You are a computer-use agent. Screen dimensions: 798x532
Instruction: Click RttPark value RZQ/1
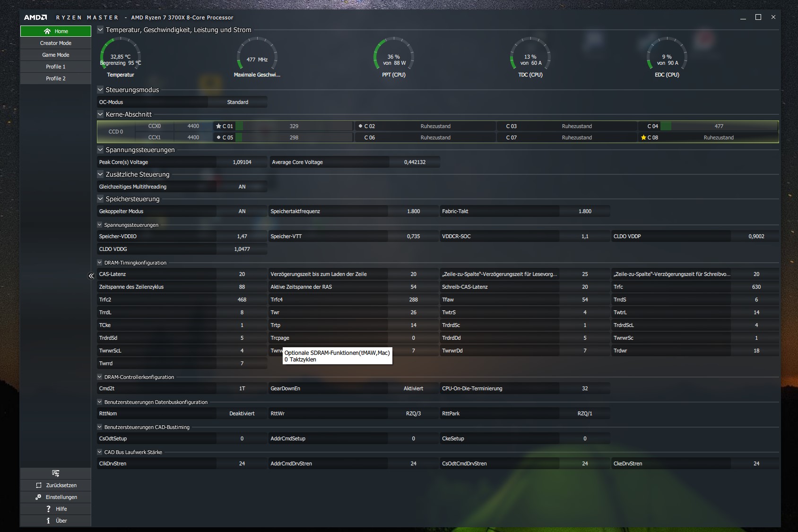tap(585, 413)
